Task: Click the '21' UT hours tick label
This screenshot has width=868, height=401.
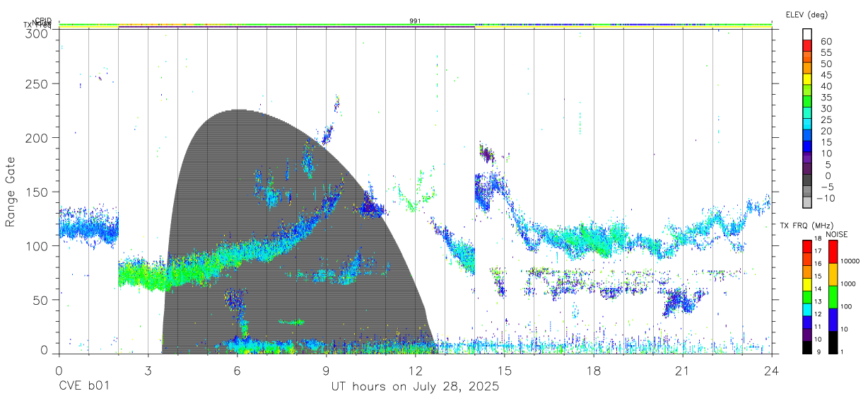Action: 682,370
